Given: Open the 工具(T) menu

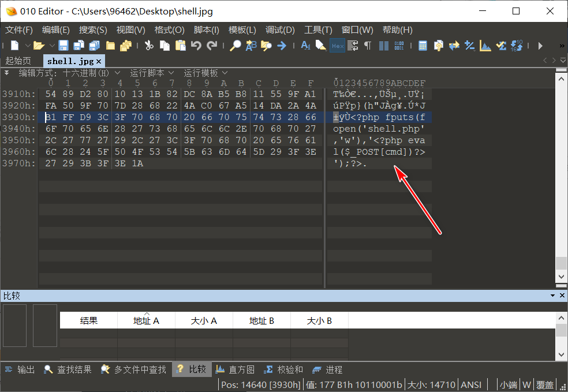Looking at the screenshot, I should tap(318, 29).
